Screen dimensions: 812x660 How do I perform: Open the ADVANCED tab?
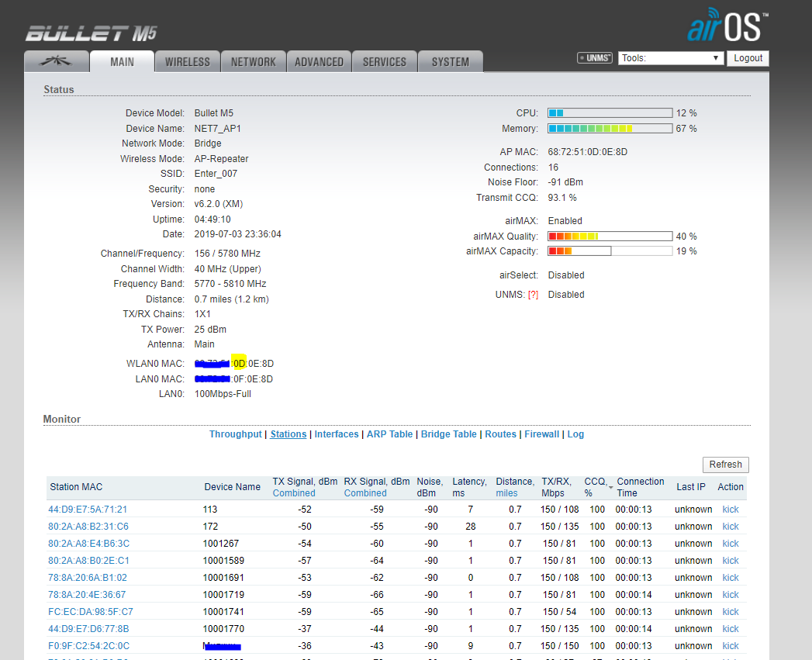point(319,62)
